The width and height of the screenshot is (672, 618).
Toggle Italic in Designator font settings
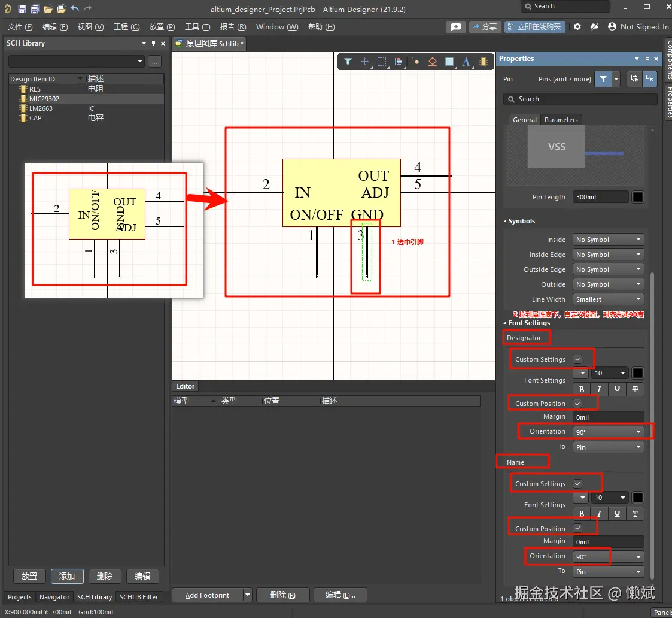(599, 389)
